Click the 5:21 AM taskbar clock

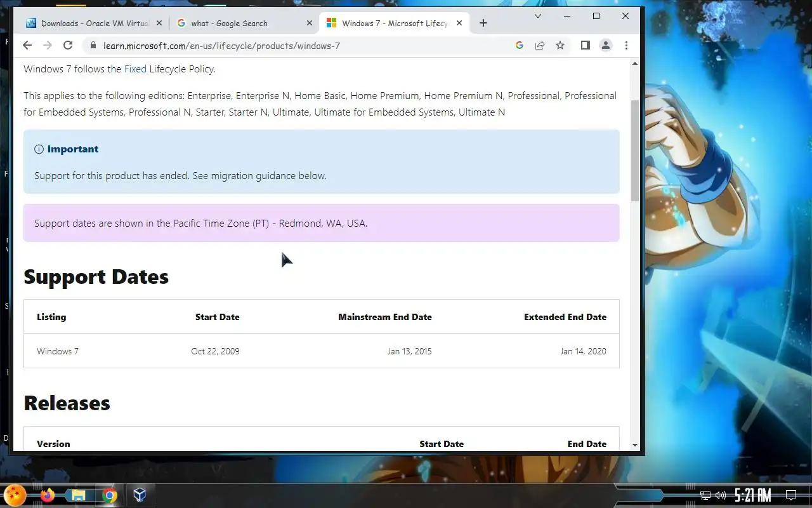pos(753,495)
